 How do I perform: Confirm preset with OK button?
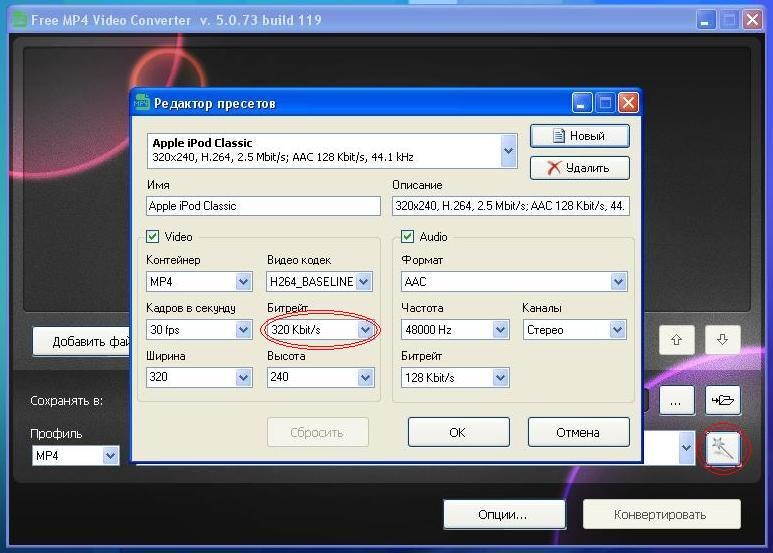click(458, 432)
